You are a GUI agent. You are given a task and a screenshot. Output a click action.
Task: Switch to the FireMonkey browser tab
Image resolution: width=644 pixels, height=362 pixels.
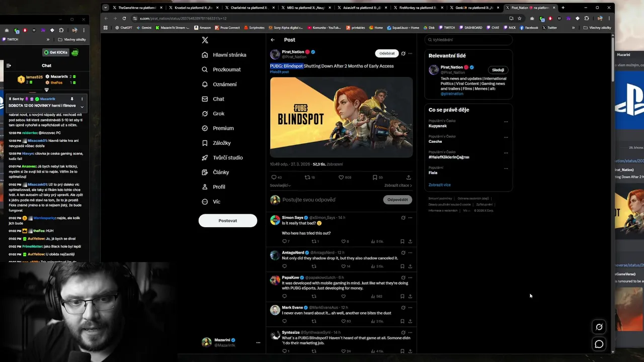(418, 8)
